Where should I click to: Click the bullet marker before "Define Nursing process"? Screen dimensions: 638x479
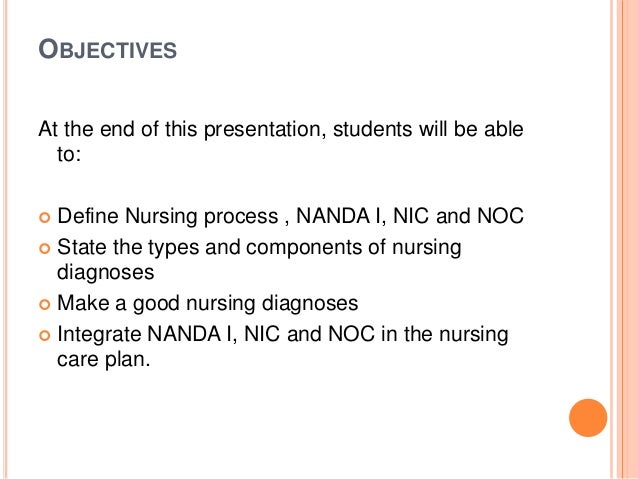43,217
